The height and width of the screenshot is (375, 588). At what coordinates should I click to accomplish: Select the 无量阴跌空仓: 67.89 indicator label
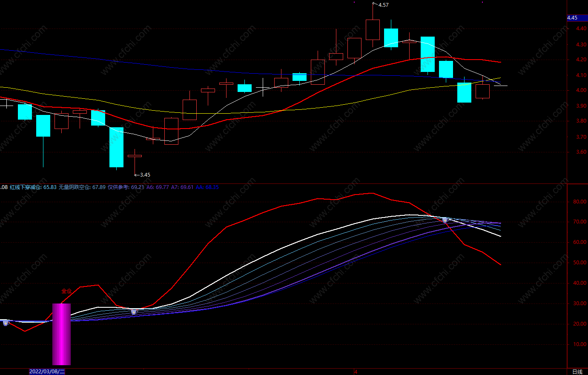click(82, 187)
